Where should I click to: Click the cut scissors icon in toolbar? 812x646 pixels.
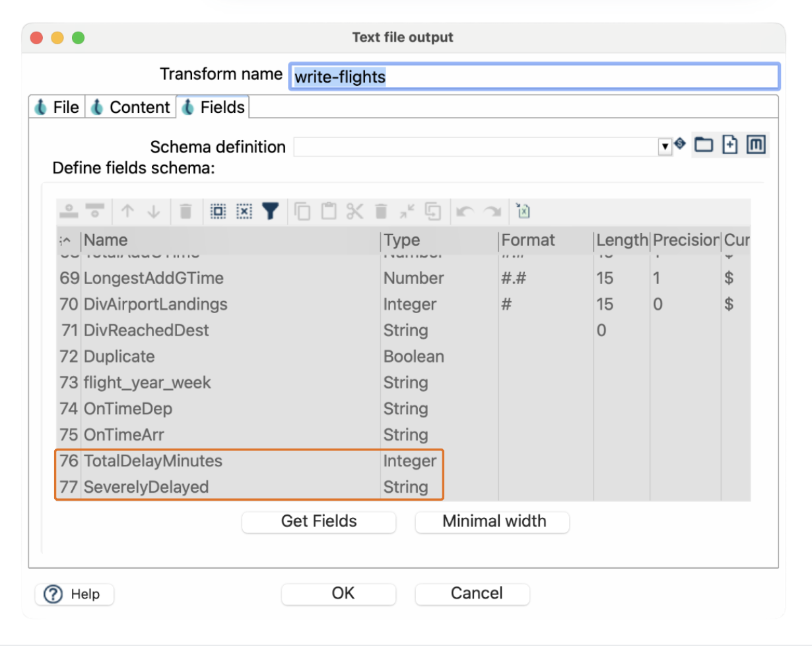click(x=355, y=211)
